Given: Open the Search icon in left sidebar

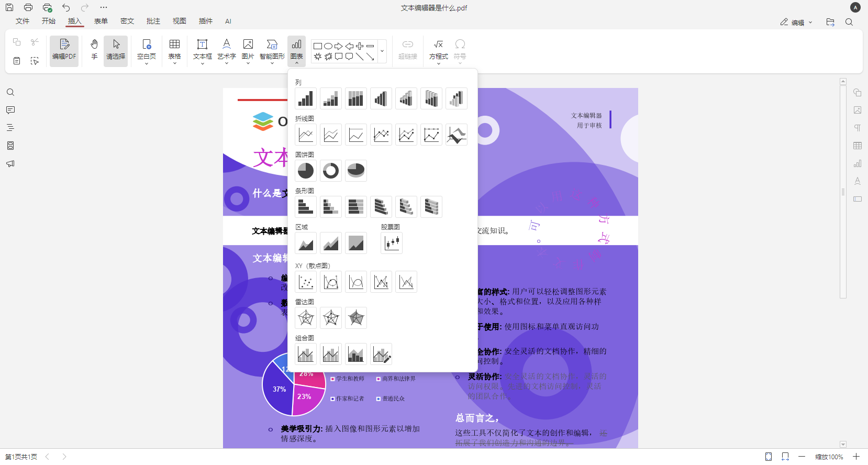Looking at the screenshot, I should tap(10, 93).
